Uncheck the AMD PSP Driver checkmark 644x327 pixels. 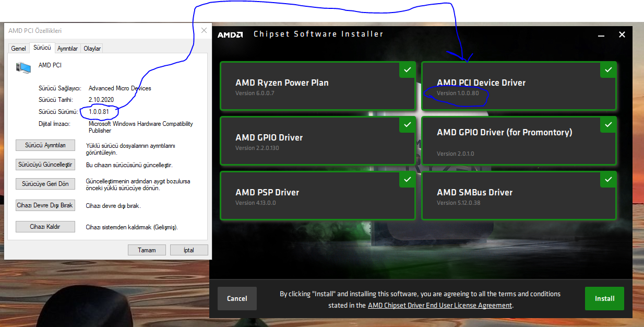[407, 180]
